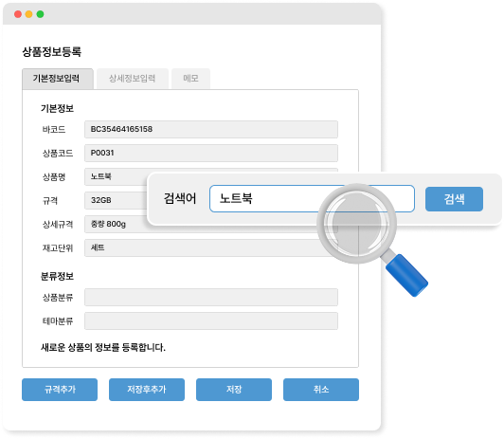Click the 검색어 search input box
This screenshot has height=439, width=504.
pyautogui.click(x=312, y=198)
